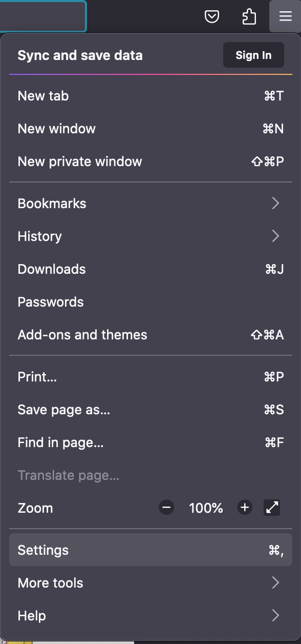Sign In to sync data
The height and width of the screenshot is (644, 301).
(253, 55)
